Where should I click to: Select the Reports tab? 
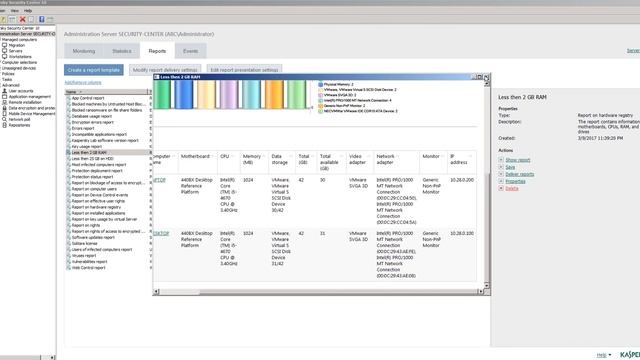157,51
